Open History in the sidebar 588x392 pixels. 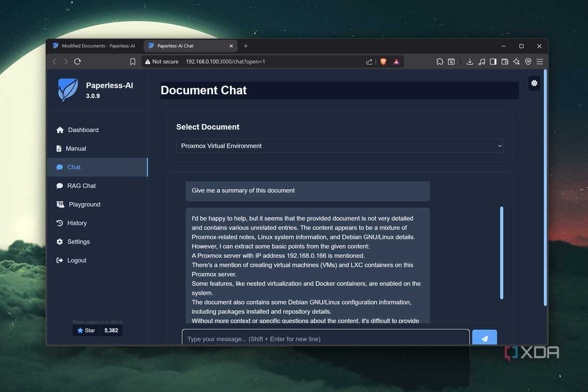click(98, 223)
